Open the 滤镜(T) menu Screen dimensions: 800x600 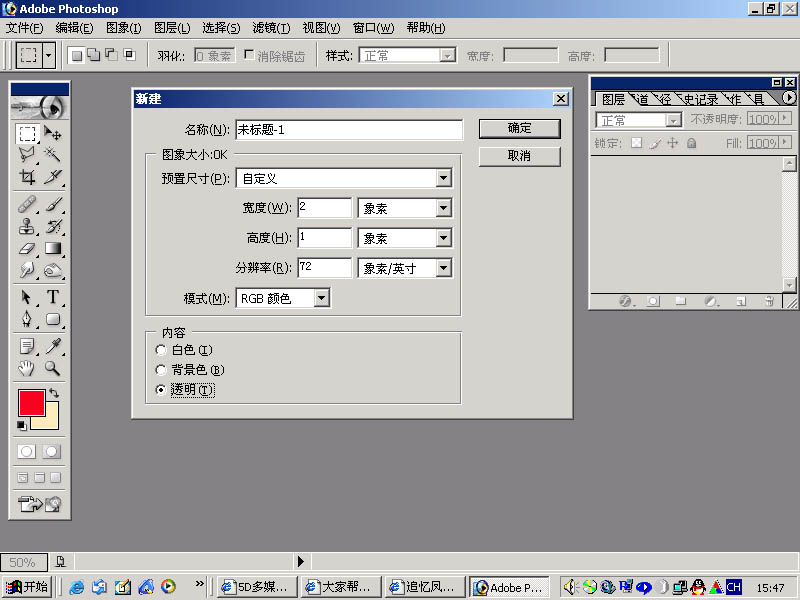271,28
